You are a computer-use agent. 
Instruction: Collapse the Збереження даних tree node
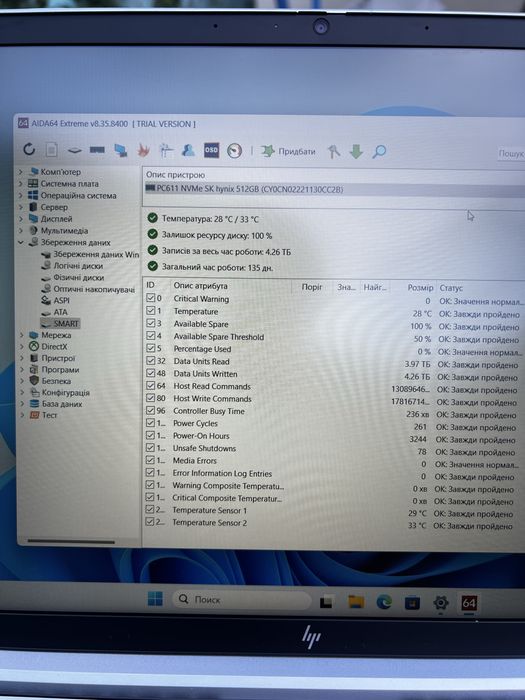[x=21, y=242]
